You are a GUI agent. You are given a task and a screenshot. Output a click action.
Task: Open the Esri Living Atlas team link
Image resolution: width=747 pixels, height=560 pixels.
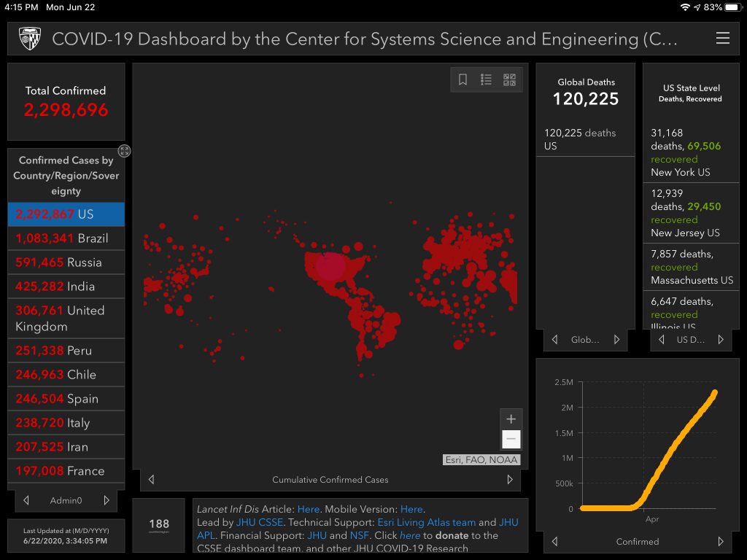426,522
